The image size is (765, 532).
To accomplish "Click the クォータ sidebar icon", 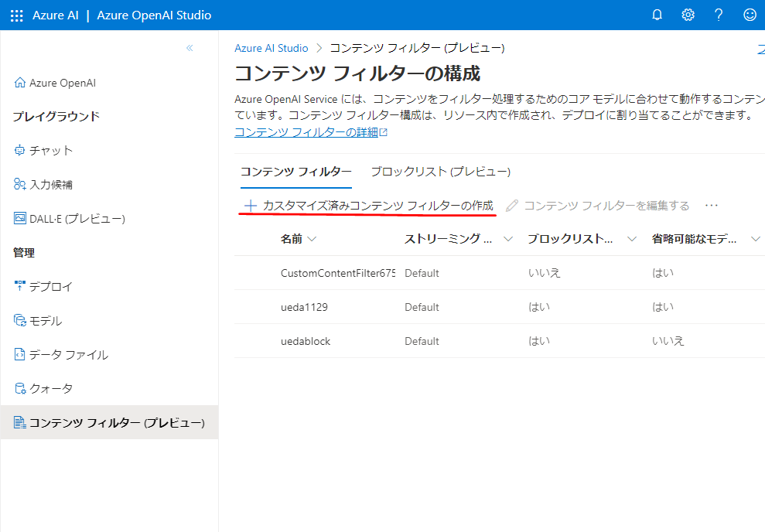I will click(x=19, y=389).
